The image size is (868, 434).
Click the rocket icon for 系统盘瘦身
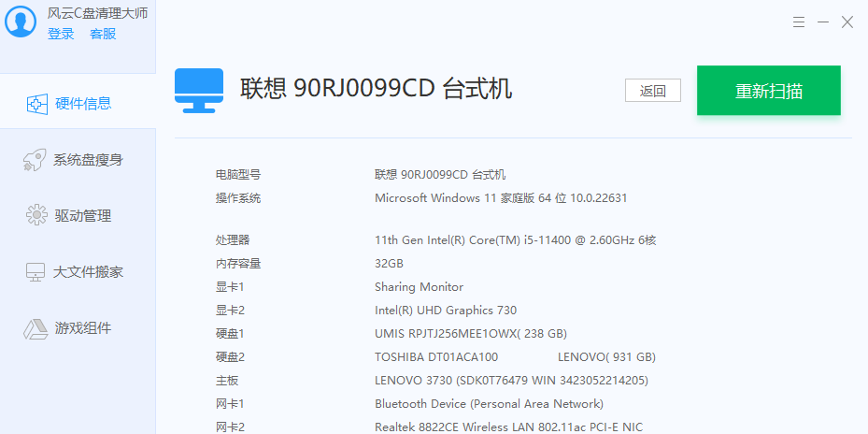click(x=35, y=160)
